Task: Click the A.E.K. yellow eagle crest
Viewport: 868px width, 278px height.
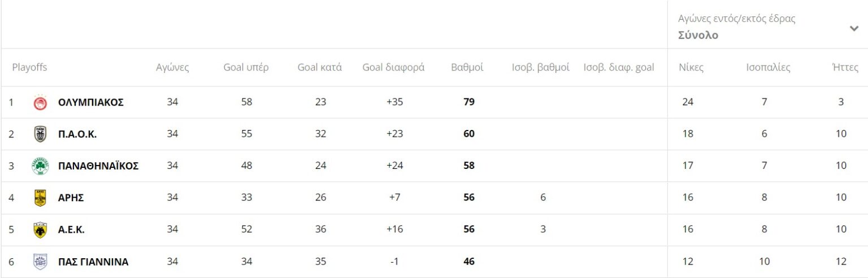Action: (x=40, y=229)
